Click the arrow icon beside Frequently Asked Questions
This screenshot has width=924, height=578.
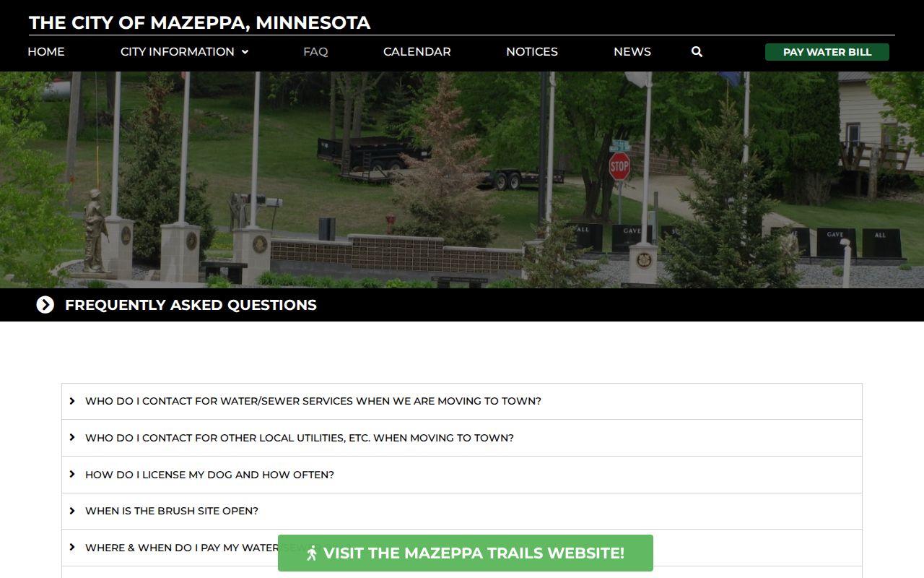[x=45, y=305]
